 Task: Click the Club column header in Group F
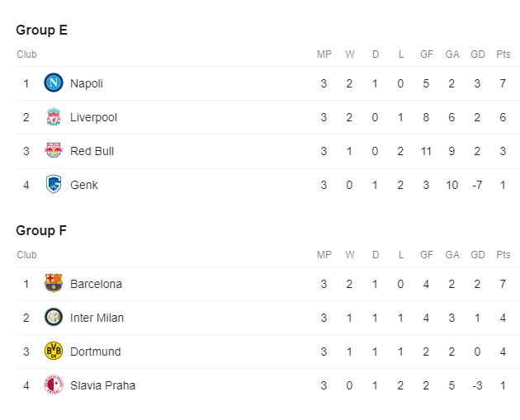pyautogui.click(x=27, y=255)
